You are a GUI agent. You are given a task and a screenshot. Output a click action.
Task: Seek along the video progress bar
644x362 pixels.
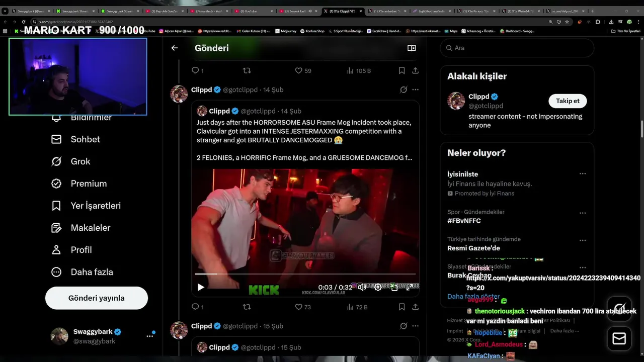point(305,274)
